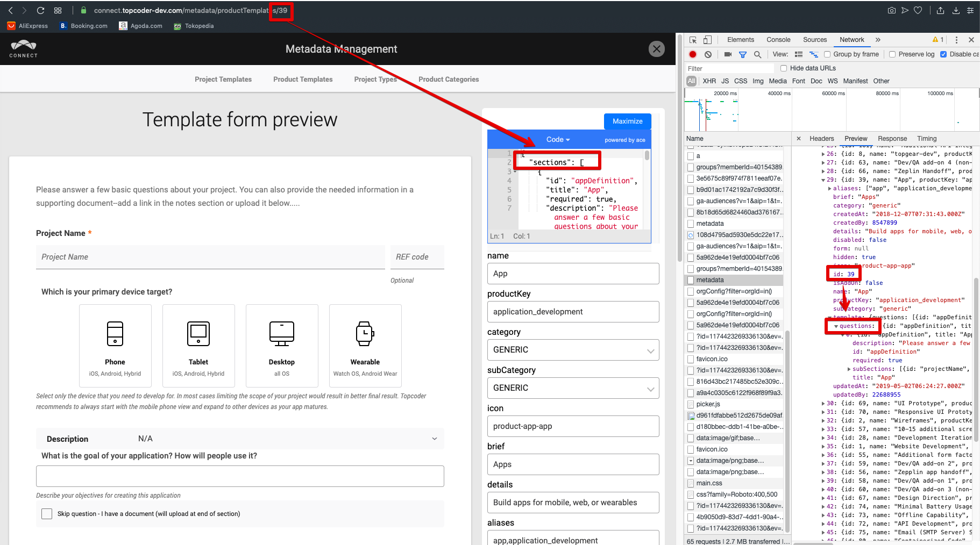
Task: Click the Maximize button above code editor
Action: 627,121
